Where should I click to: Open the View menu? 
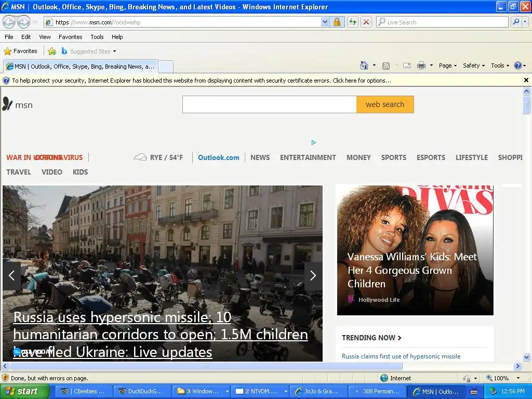point(45,37)
